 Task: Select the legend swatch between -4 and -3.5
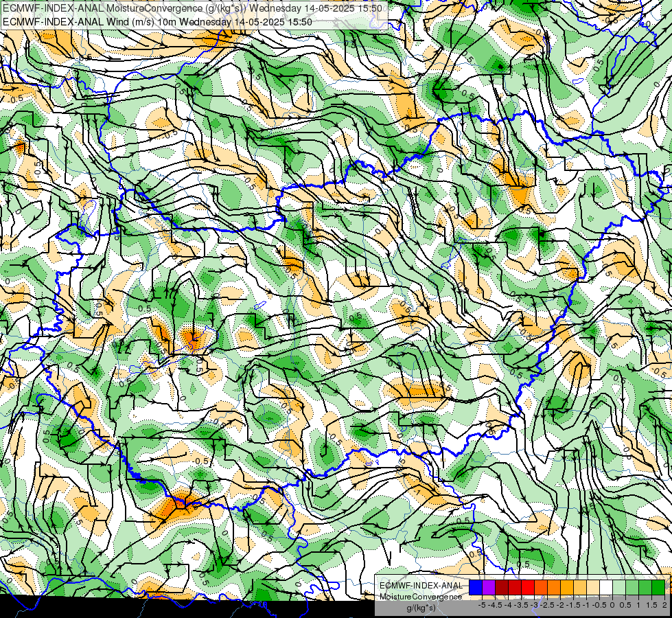point(515,588)
